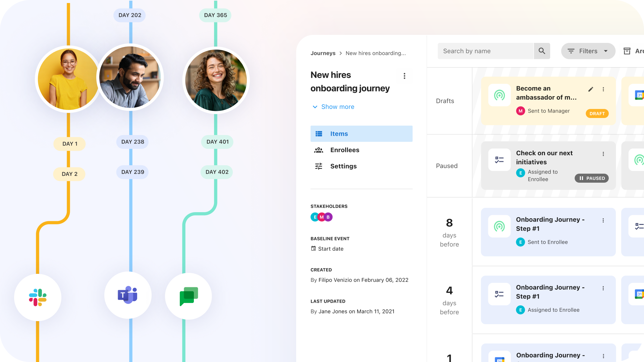Click the DAY 401 marker
The height and width of the screenshot is (362, 644).
217,142
